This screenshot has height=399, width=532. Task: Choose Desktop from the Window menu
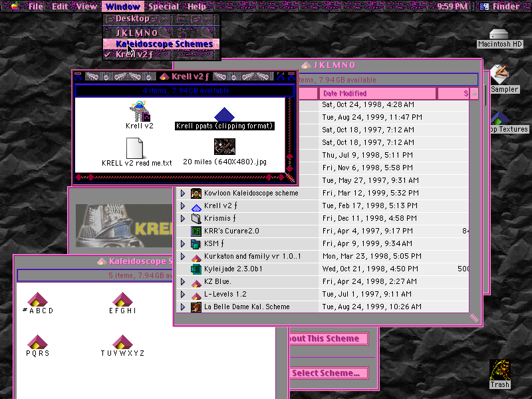[162, 19]
